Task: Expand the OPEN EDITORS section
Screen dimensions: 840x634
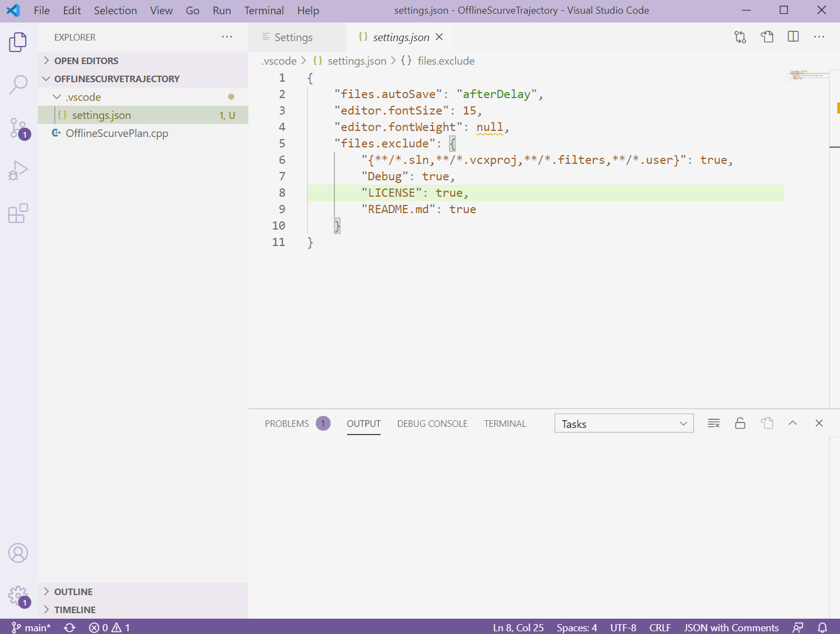Action: point(143,61)
